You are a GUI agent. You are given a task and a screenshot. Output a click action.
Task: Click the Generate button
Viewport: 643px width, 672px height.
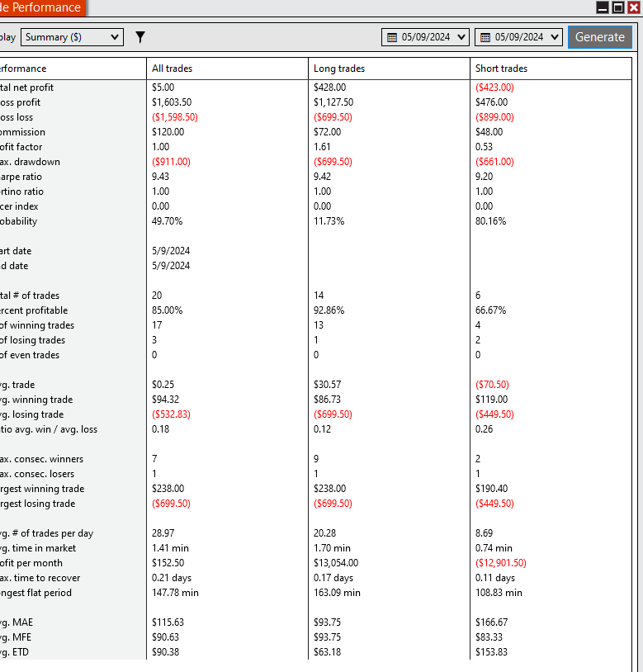tap(600, 37)
